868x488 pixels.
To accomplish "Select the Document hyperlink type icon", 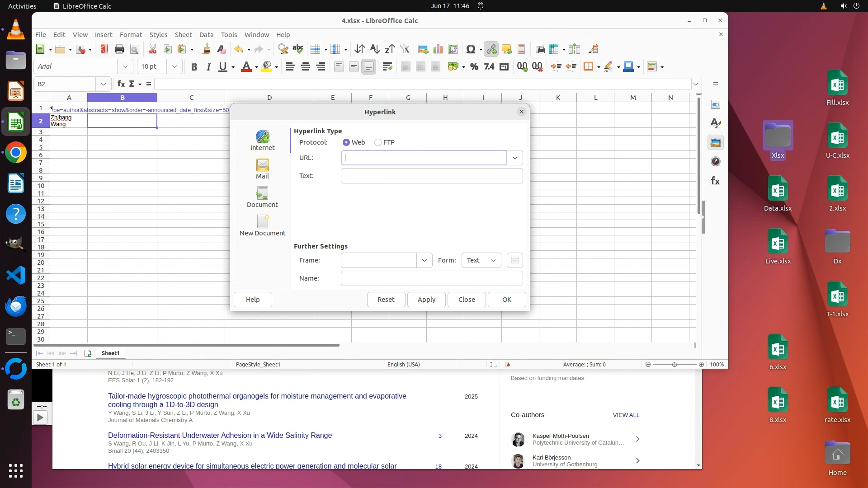I will pyautogui.click(x=262, y=197).
